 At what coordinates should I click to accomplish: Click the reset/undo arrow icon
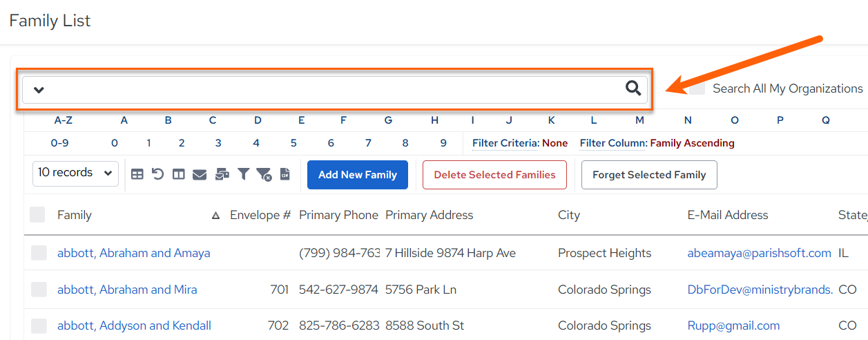157,174
